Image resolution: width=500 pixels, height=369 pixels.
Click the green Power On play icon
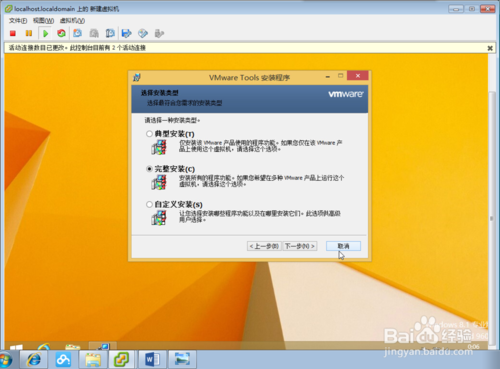tap(46, 33)
